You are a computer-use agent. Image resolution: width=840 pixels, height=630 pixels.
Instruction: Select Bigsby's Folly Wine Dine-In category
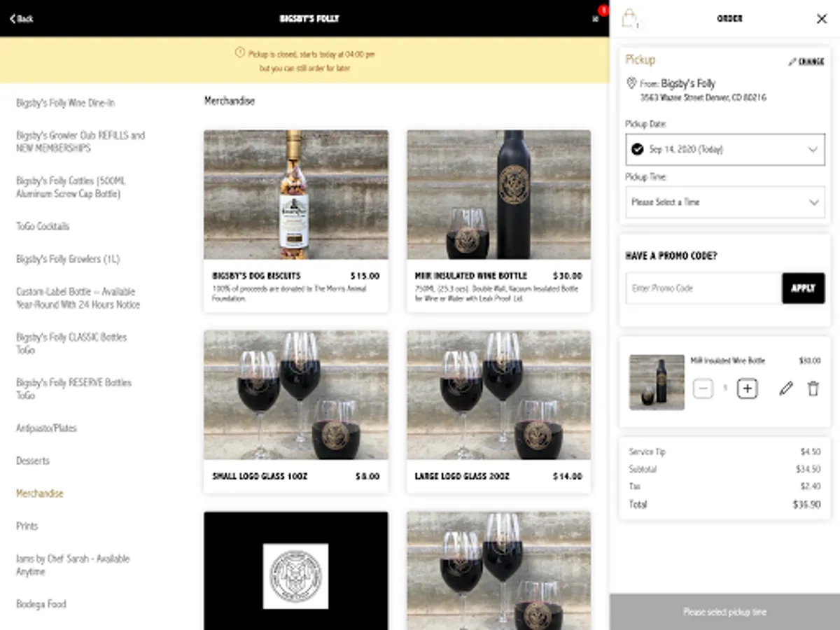pyautogui.click(x=66, y=103)
